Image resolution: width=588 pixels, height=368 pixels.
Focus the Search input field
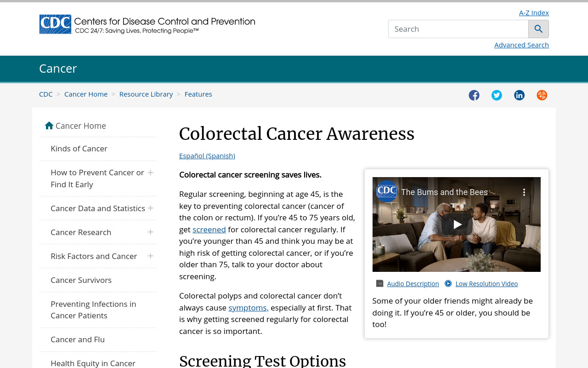click(x=458, y=29)
